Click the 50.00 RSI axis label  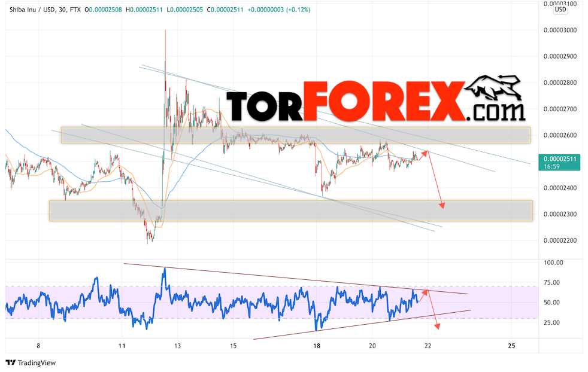551,302
